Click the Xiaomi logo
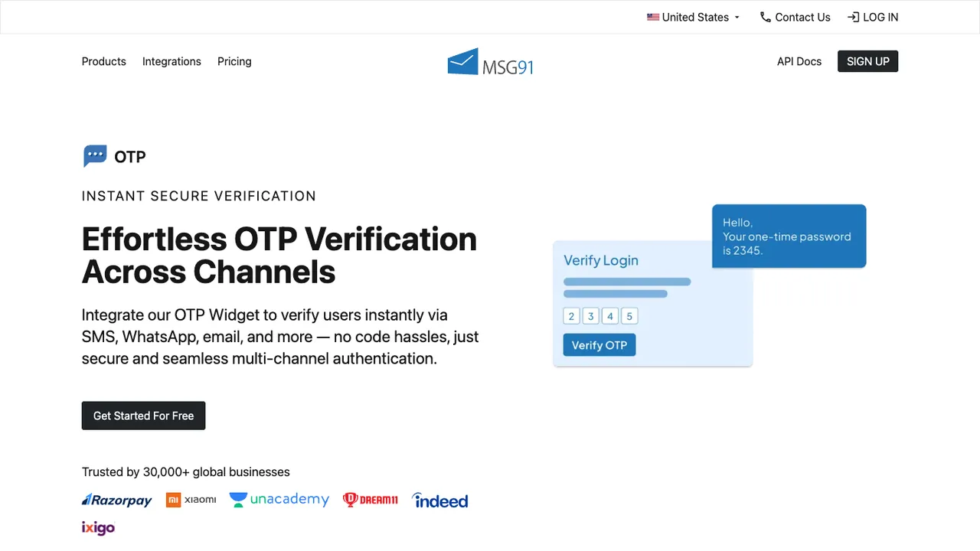Screen dimensions: 980x551 click(x=191, y=500)
